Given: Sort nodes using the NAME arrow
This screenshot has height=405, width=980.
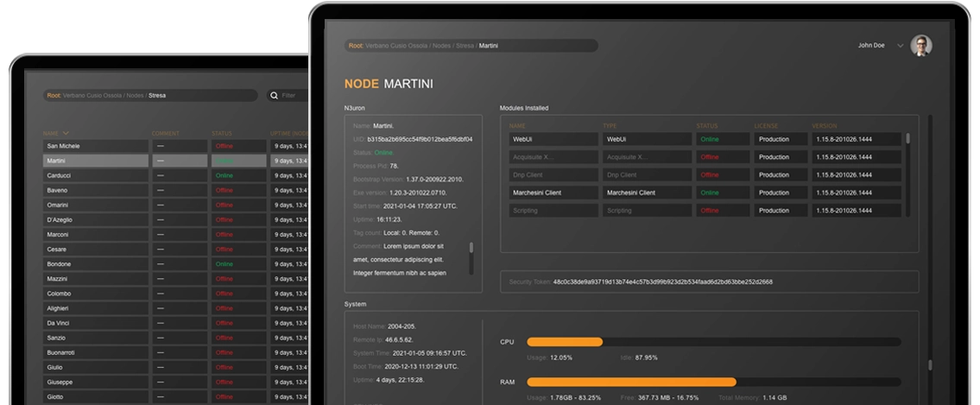Looking at the screenshot, I should point(66,133).
